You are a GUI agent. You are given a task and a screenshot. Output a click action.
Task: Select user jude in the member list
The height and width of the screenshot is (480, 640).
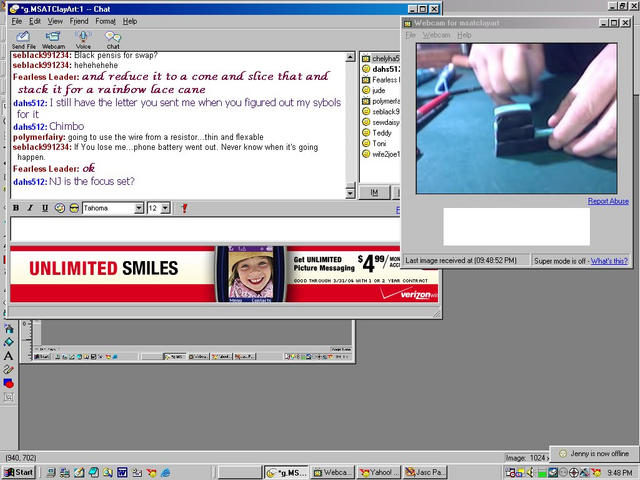(374, 90)
